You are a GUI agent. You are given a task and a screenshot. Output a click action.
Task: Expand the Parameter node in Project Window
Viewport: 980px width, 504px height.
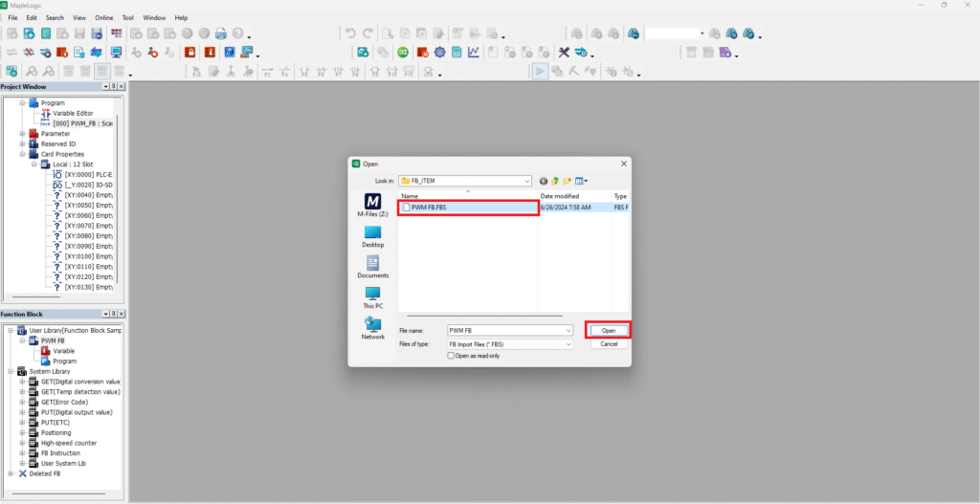tap(23, 134)
